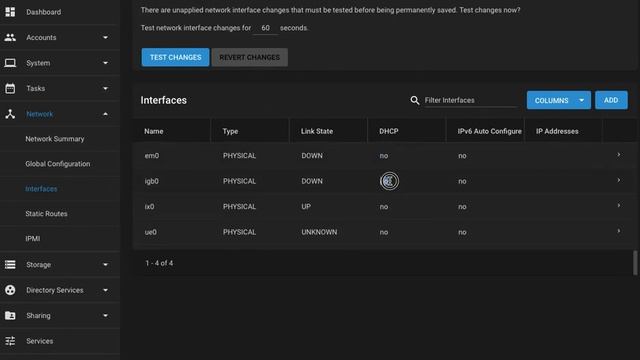
Task: Click the Sharing folder icon
Action: (x=10, y=316)
